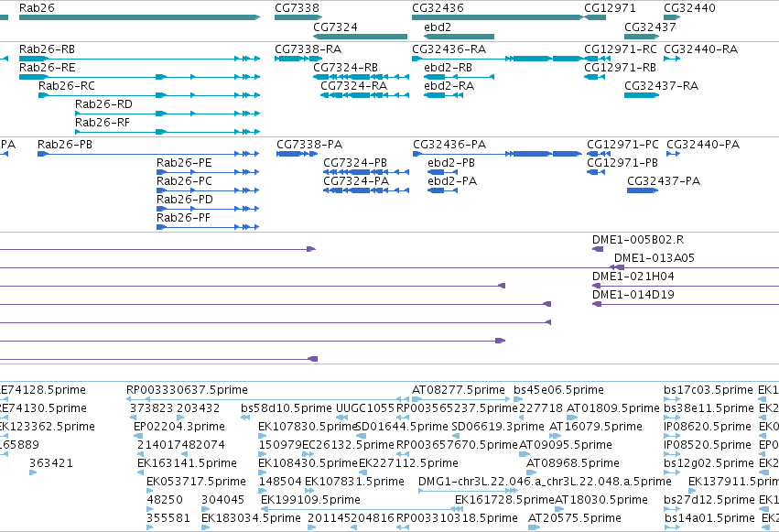The image size is (779, 532).
Task: Select protein CG7324-PA
Action: (366, 190)
